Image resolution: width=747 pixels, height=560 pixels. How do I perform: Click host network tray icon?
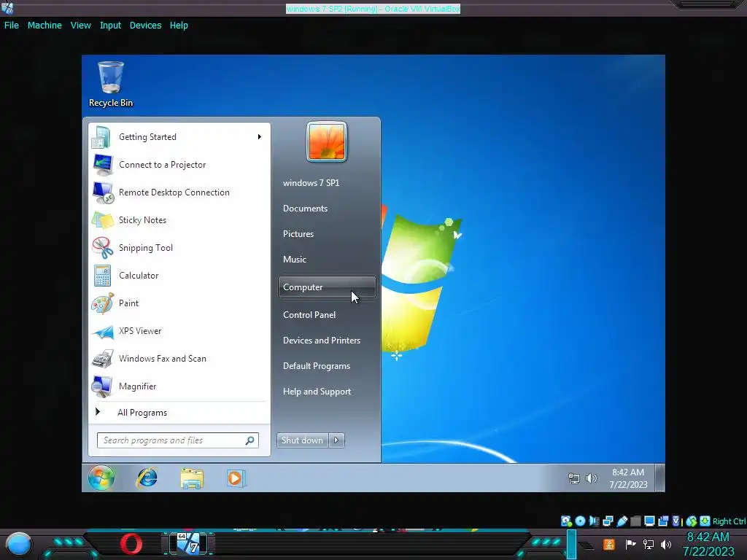point(649,544)
